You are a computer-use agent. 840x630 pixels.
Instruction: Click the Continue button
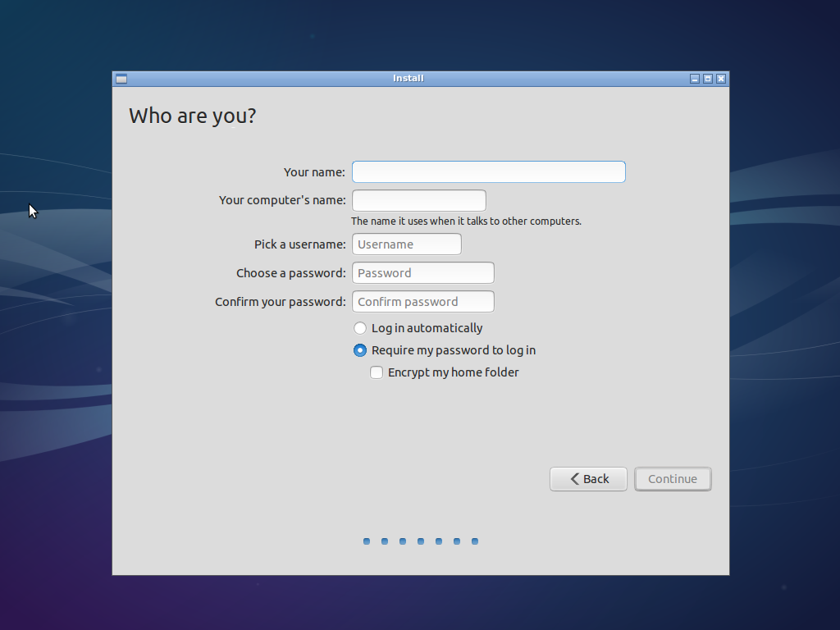(673, 479)
